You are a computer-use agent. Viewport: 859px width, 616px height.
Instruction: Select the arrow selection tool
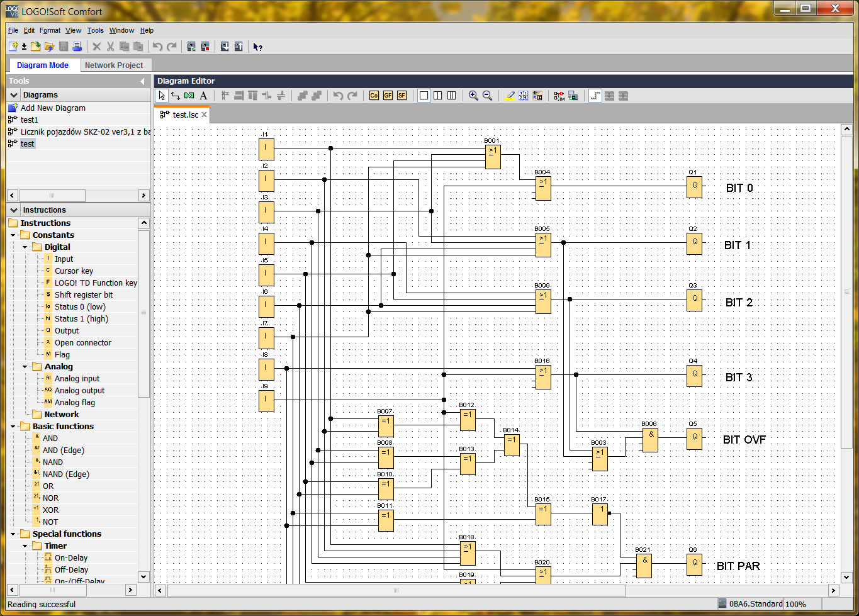pos(162,96)
